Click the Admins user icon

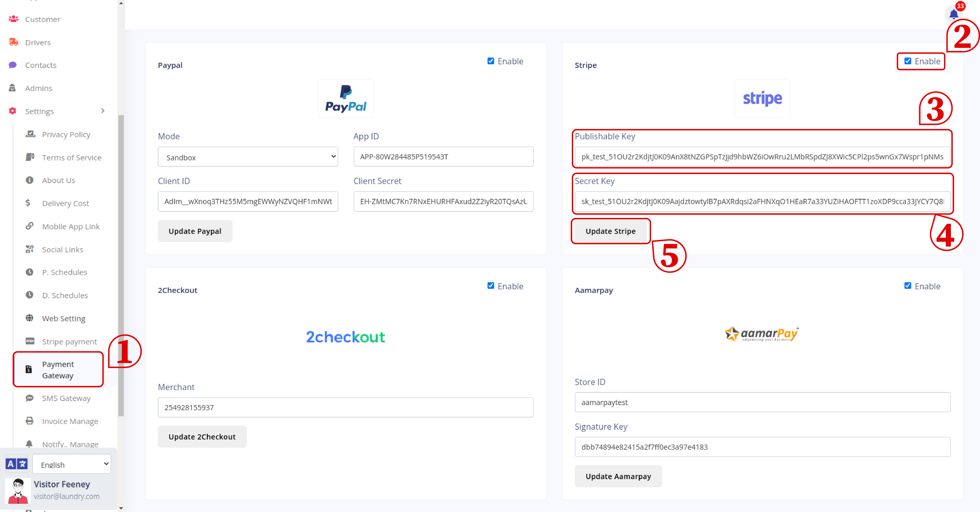click(12, 88)
